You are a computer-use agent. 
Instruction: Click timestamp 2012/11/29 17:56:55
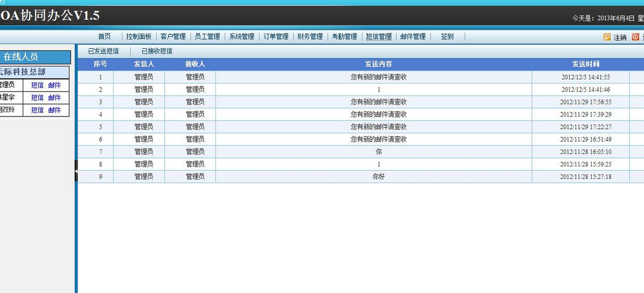[585, 102]
